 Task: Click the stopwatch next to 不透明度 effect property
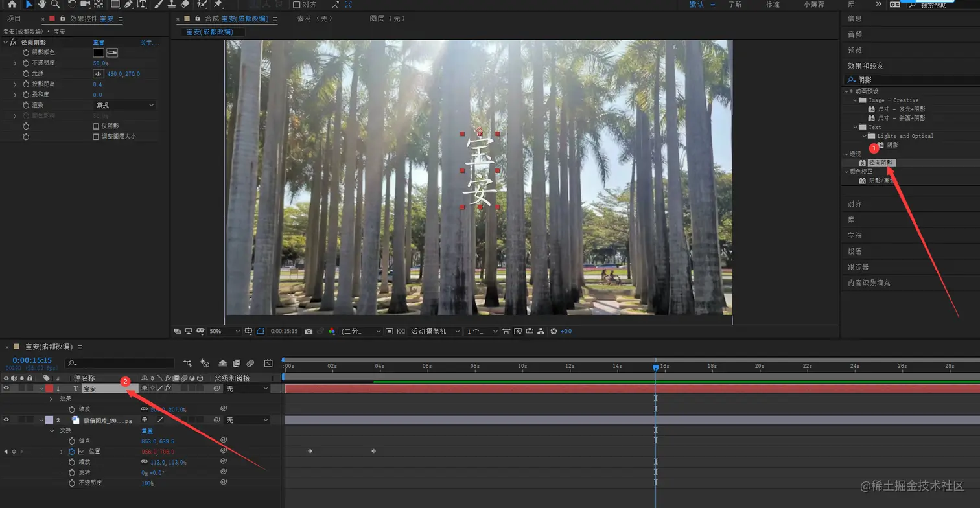[26, 63]
